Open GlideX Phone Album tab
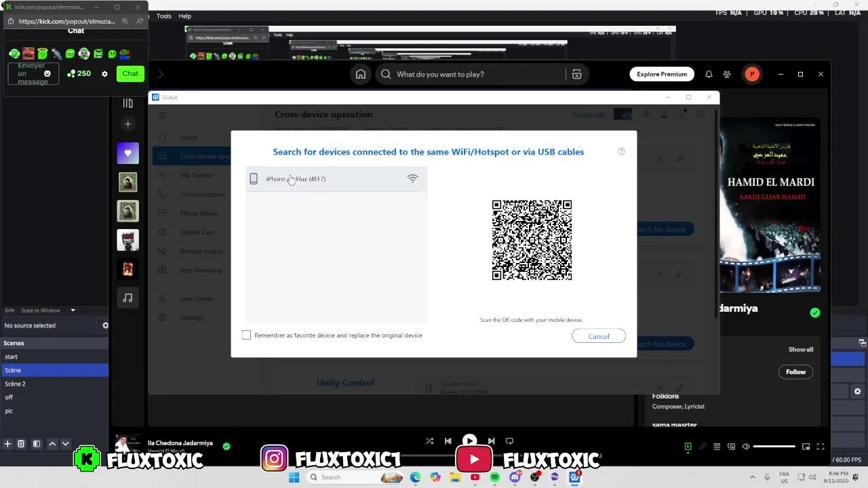The height and width of the screenshot is (488, 868). click(199, 213)
